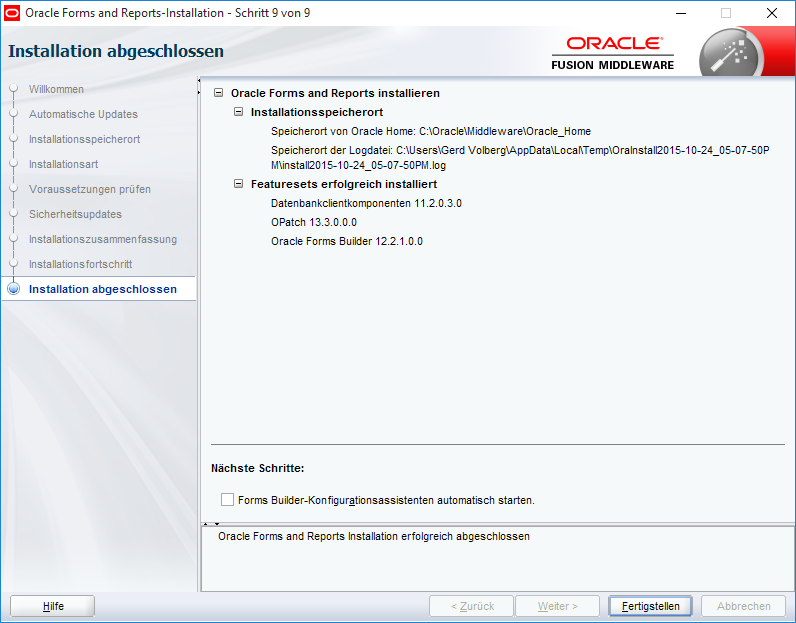
Task: Select the Automatische Updates step
Action: 83,114
